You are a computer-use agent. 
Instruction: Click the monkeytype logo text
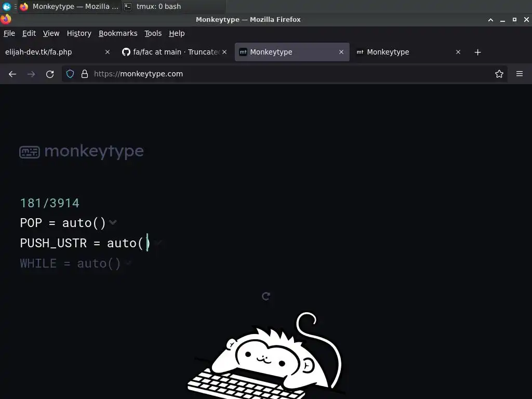(x=94, y=151)
